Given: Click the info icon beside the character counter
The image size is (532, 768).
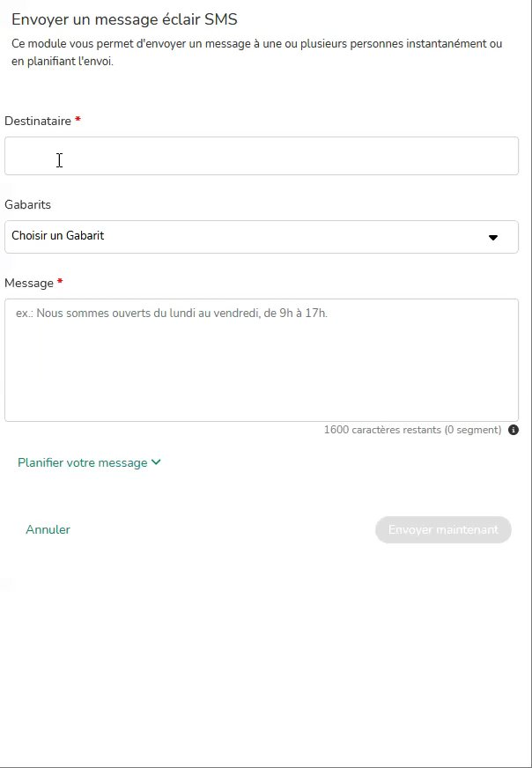Looking at the screenshot, I should click(x=514, y=431).
